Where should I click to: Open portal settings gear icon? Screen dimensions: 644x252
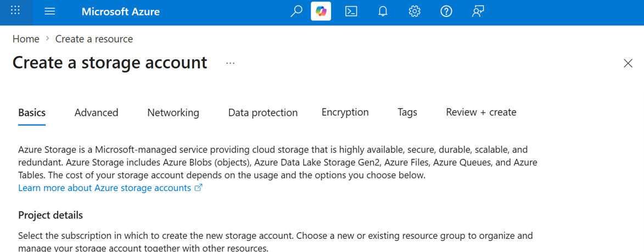[415, 12]
